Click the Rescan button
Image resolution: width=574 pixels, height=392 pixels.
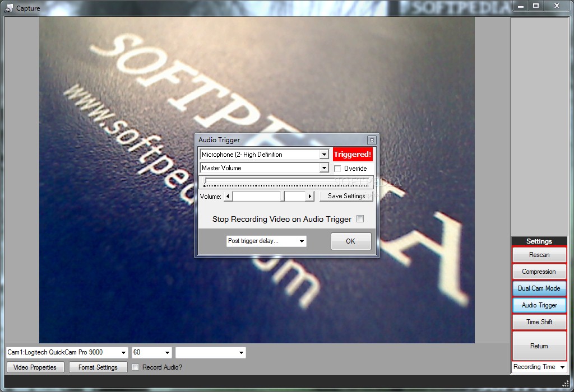click(x=539, y=255)
